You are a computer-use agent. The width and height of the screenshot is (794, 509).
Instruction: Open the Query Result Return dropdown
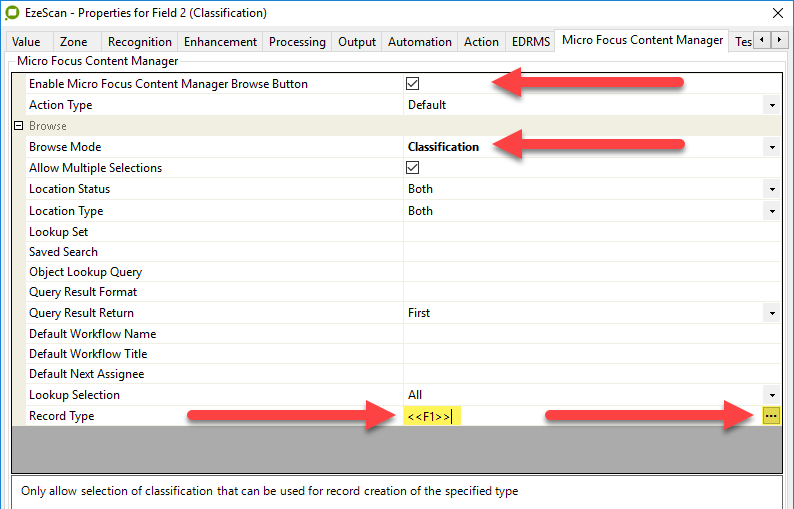tap(771, 313)
